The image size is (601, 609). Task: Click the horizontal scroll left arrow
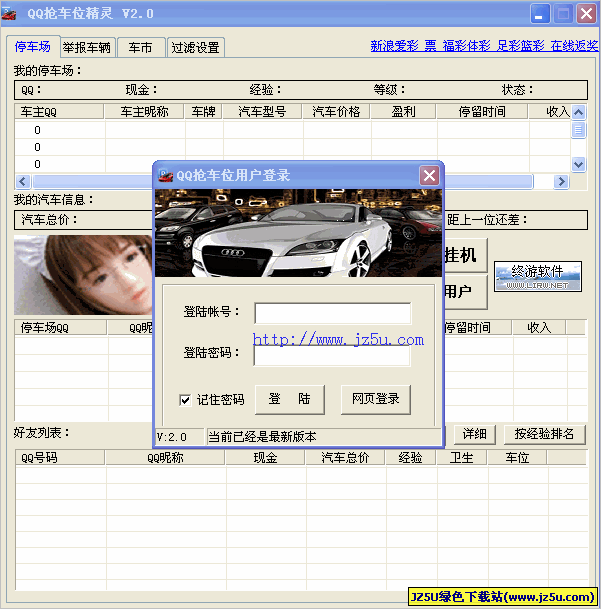click(x=23, y=181)
